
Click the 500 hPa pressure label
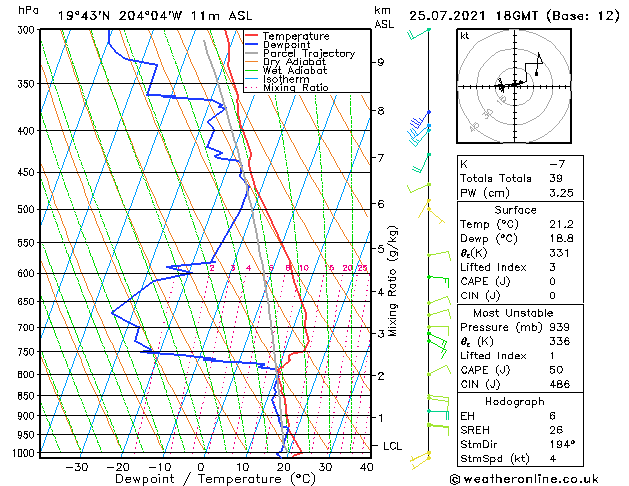point(27,209)
